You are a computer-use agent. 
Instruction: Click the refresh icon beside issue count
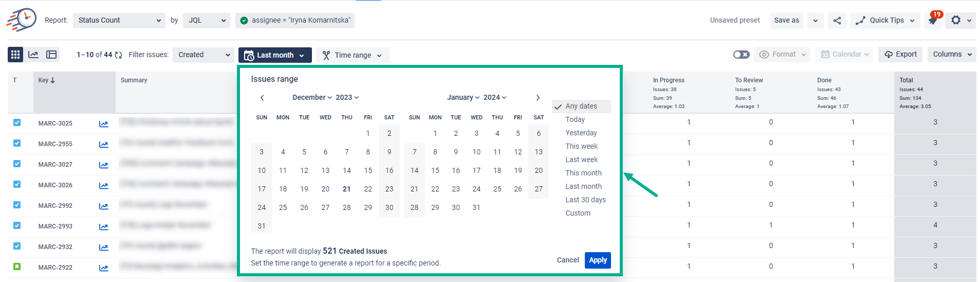pyautogui.click(x=119, y=55)
